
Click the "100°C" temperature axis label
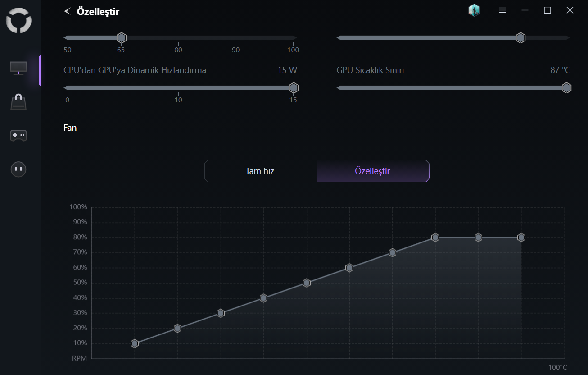click(x=558, y=367)
